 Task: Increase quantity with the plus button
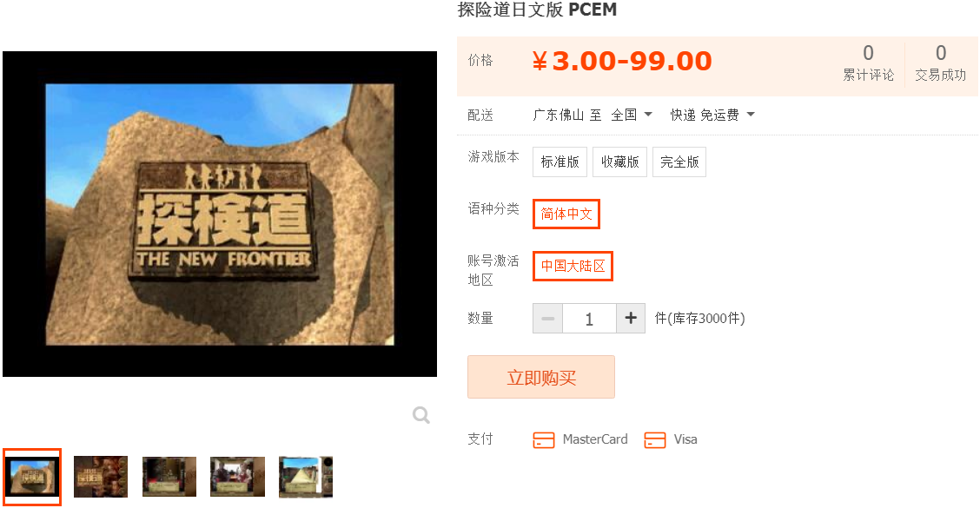click(x=631, y=318)
